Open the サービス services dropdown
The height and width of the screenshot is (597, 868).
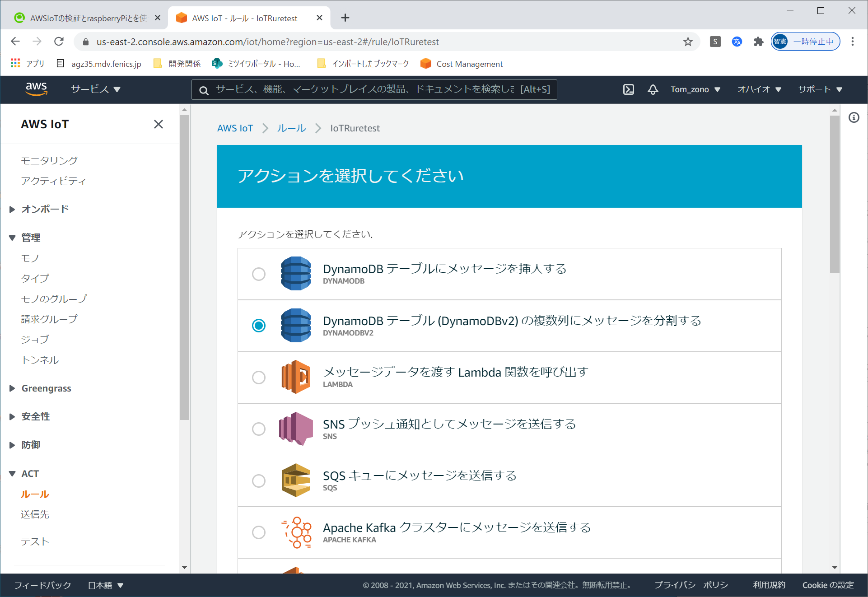click(x=95, y=89)
